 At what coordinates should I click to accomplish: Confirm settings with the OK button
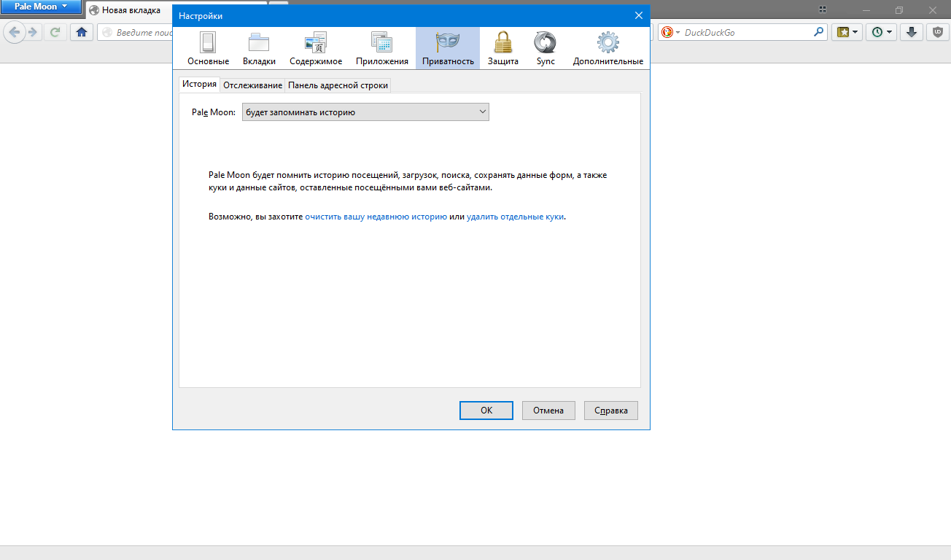[x=486, y=411]
